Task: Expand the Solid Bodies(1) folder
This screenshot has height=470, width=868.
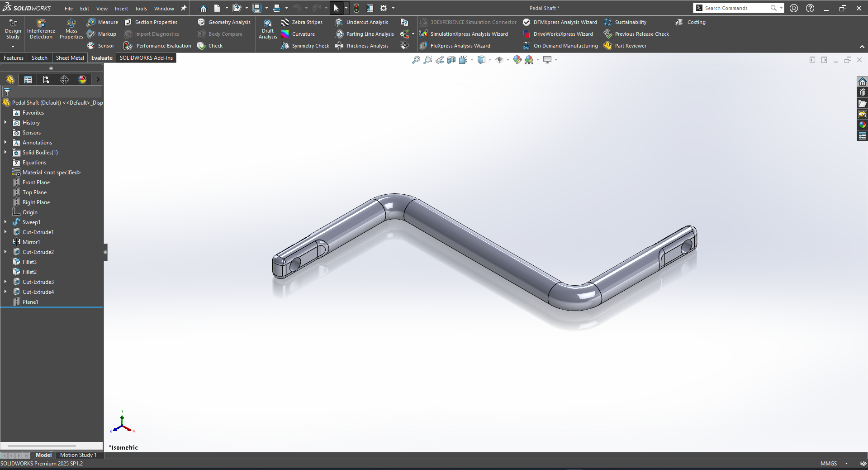Action: pos(5,152)
